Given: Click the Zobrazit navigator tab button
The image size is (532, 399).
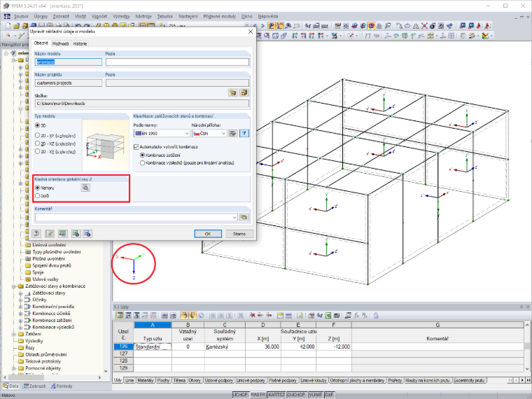Looking at the screenshot, I should click(x=34, y=386).
